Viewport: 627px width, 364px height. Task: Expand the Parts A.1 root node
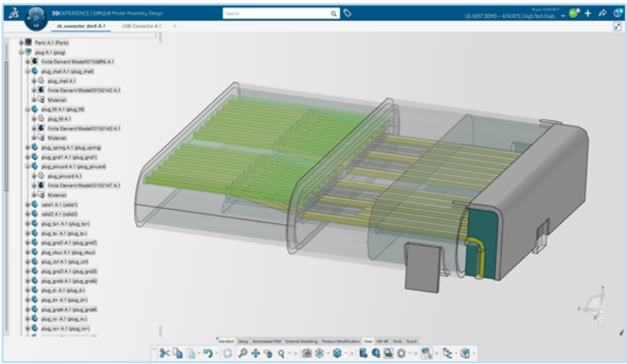[20, 43]
